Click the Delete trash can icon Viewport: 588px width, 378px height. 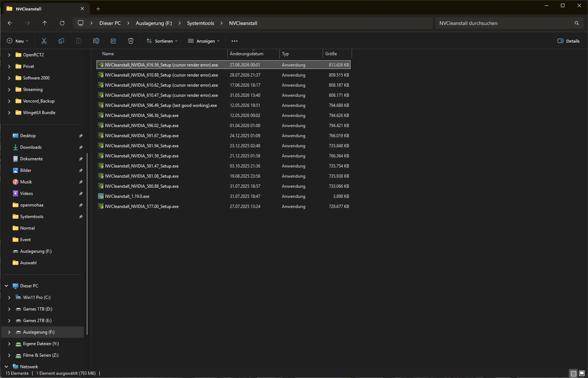click(131, 41)
